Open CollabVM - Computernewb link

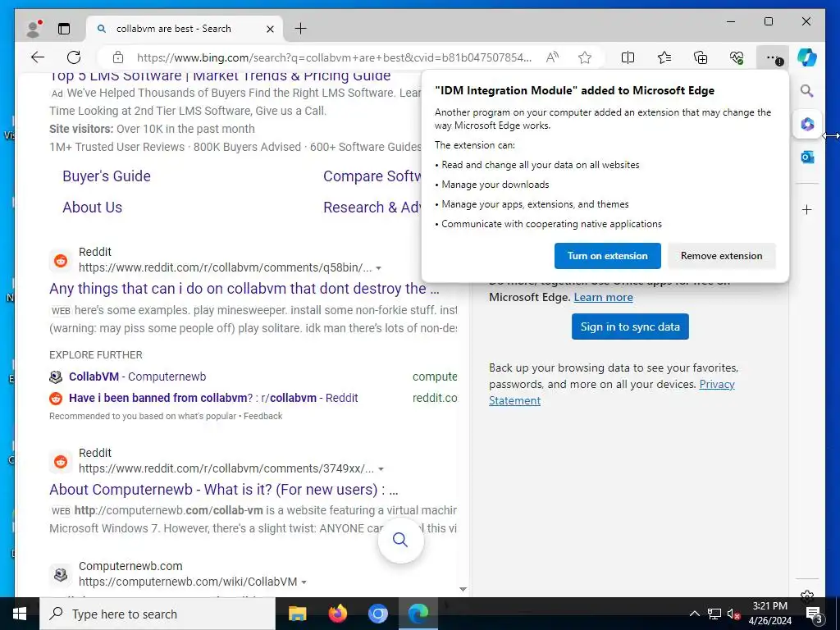pos(137,377)
